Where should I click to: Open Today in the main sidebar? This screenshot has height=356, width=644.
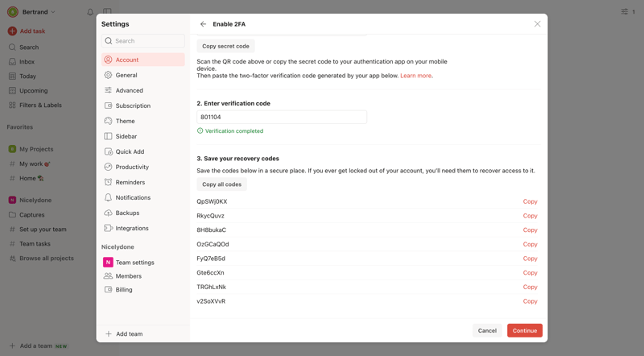(27, 76)
